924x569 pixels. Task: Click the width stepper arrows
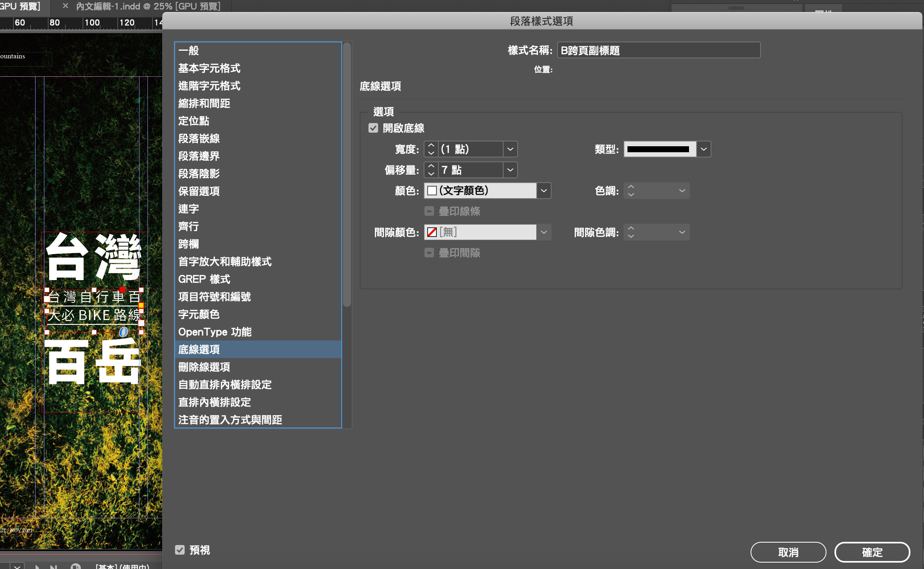[x=431, y=149]
